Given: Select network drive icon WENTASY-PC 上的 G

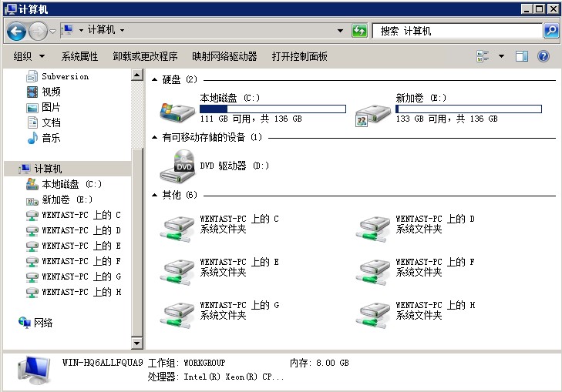Looking at the screenshot, I should pos(177,316).
